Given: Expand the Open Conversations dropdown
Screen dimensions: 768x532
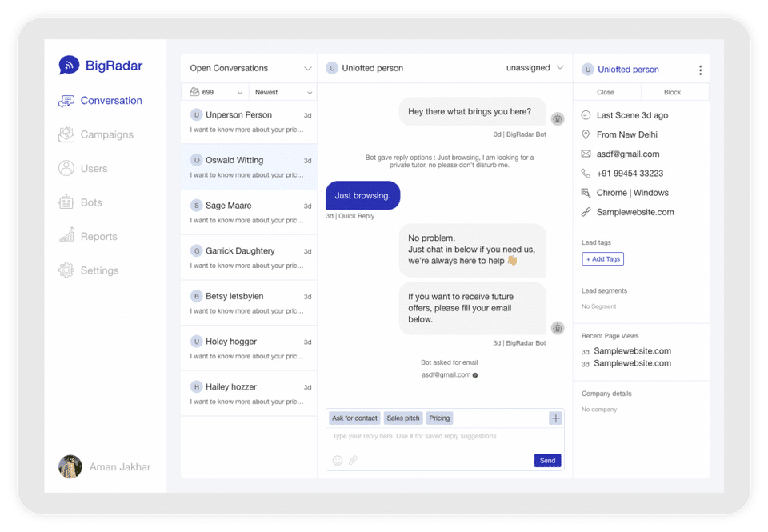Looking at the screenshot, I should click(x=307, y=68).
